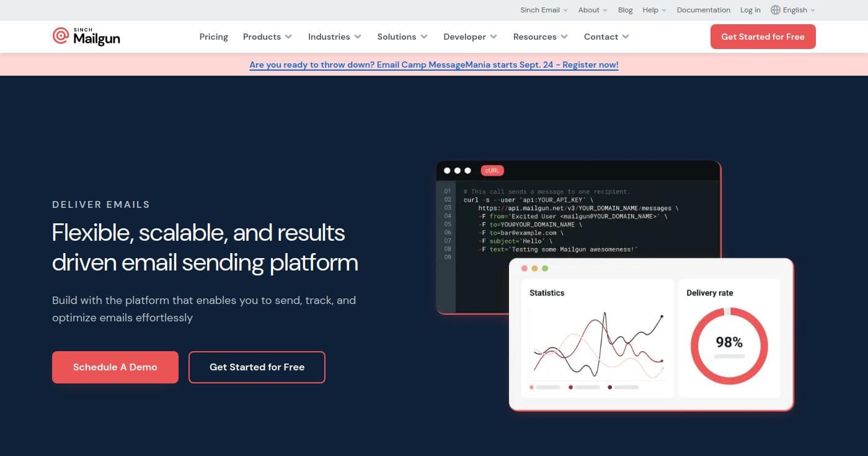
Task: Click the Schedule A Demo button
Action: 115,367
